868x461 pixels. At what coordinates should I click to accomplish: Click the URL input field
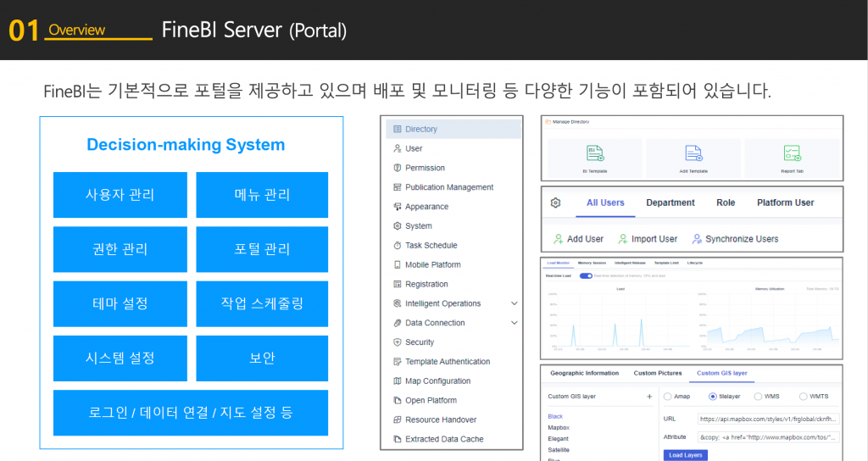tap(768, 419)
